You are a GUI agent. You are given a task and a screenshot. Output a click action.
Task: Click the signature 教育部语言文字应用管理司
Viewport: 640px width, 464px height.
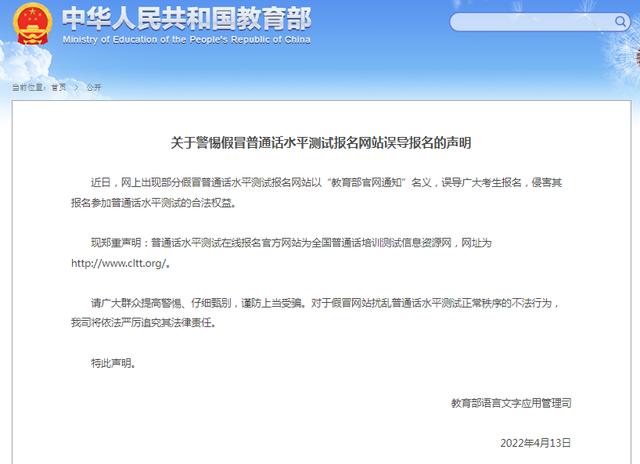[511, 403]
